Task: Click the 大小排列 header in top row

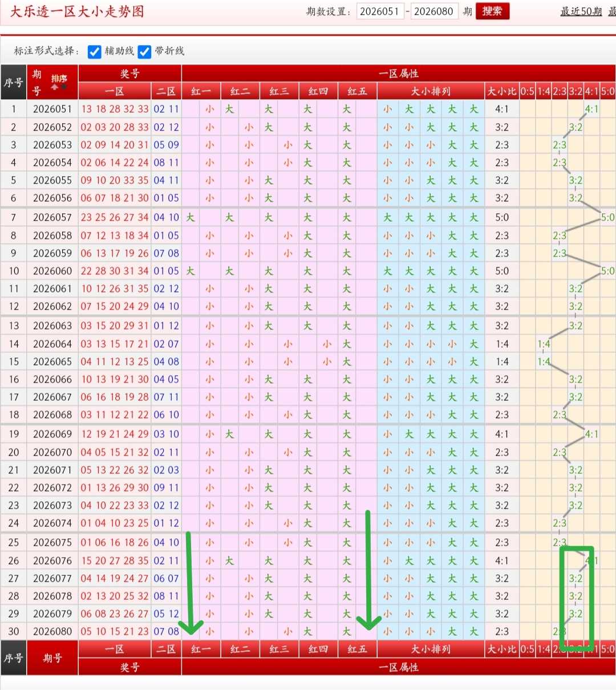Action: tap(431, 91)
